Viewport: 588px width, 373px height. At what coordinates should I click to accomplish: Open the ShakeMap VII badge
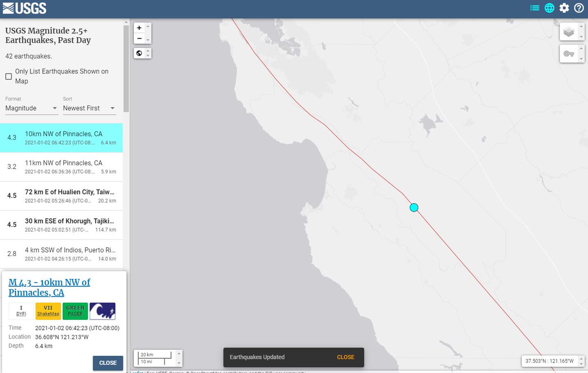(48, 311)
